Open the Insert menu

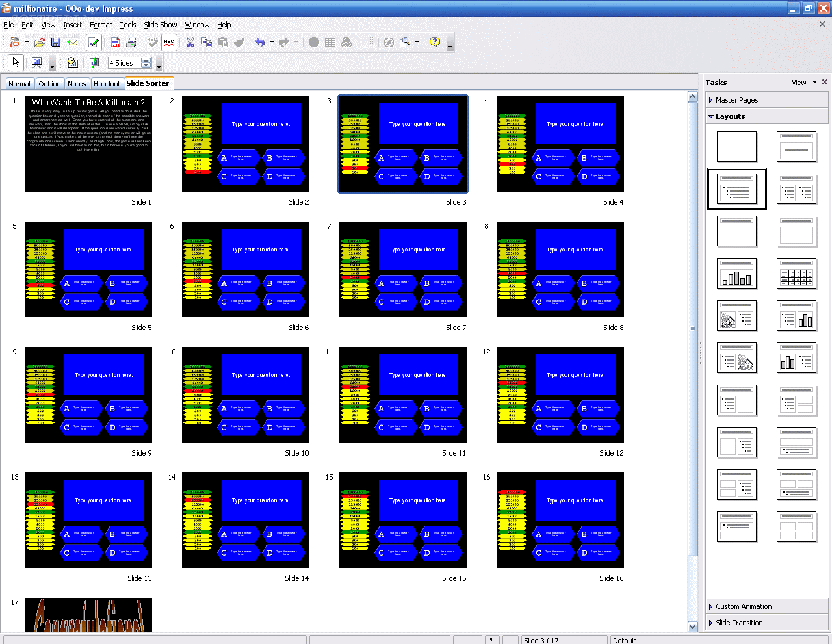[72, 25]
